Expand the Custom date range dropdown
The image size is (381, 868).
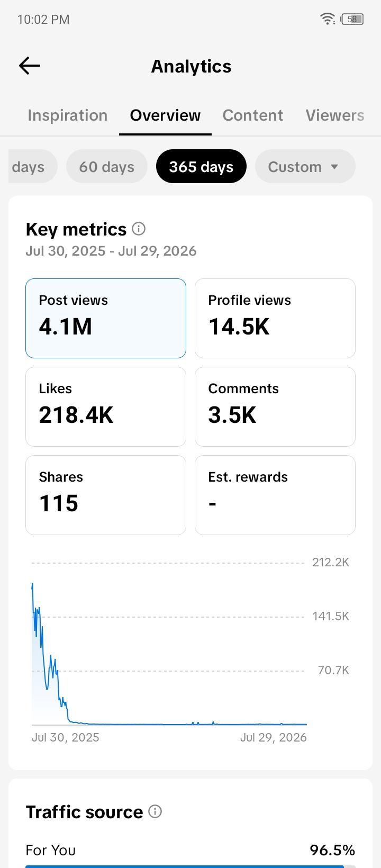(x=305, y=166)
